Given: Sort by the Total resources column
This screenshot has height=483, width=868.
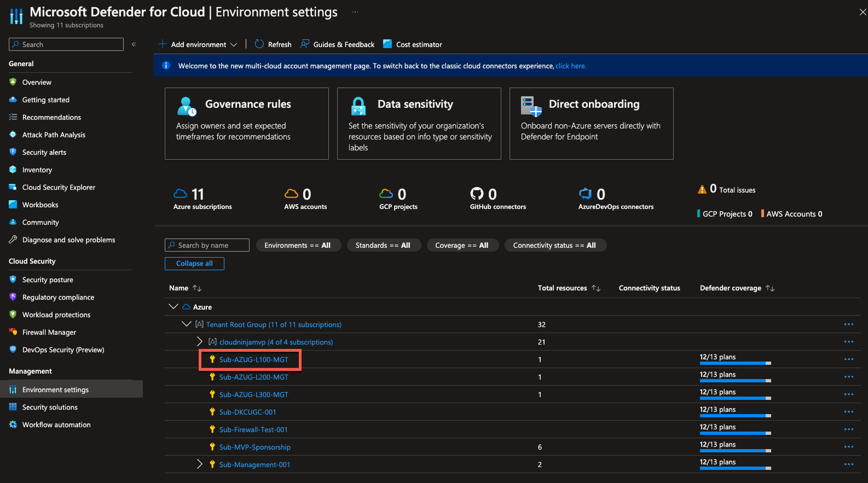Looking at the screenshot, I should pos(569,288).
